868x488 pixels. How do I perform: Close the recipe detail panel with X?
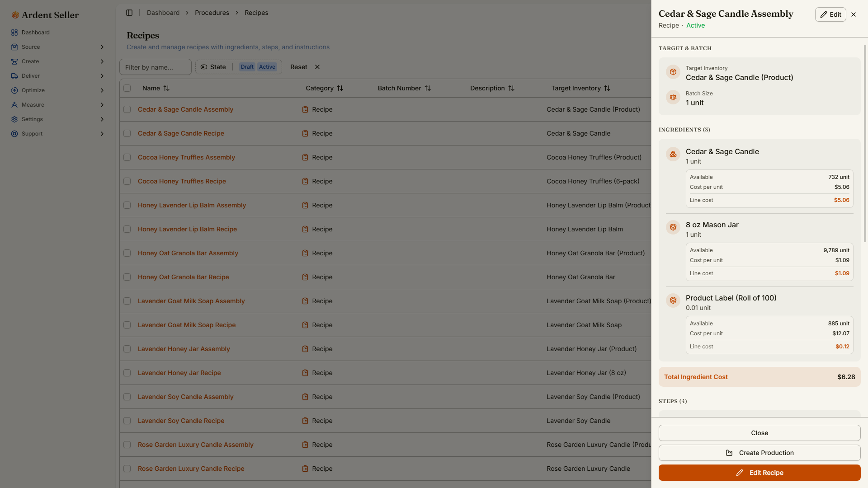click(854, 14)
